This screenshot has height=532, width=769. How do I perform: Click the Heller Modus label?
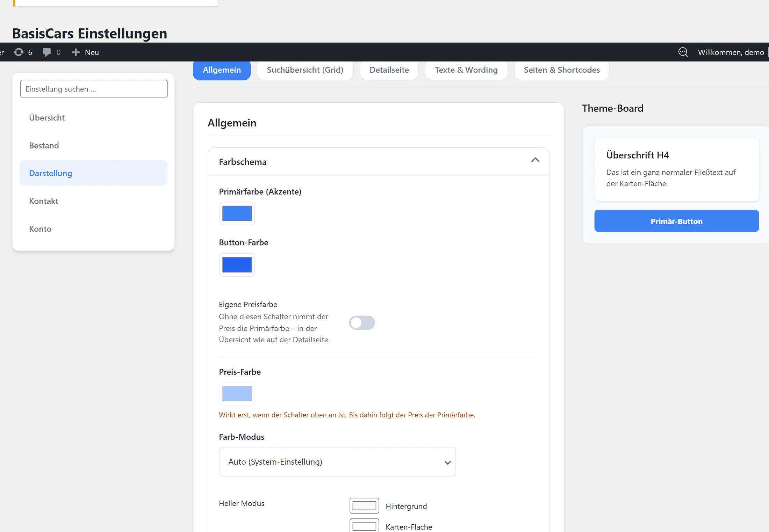(x=242, y=503)
